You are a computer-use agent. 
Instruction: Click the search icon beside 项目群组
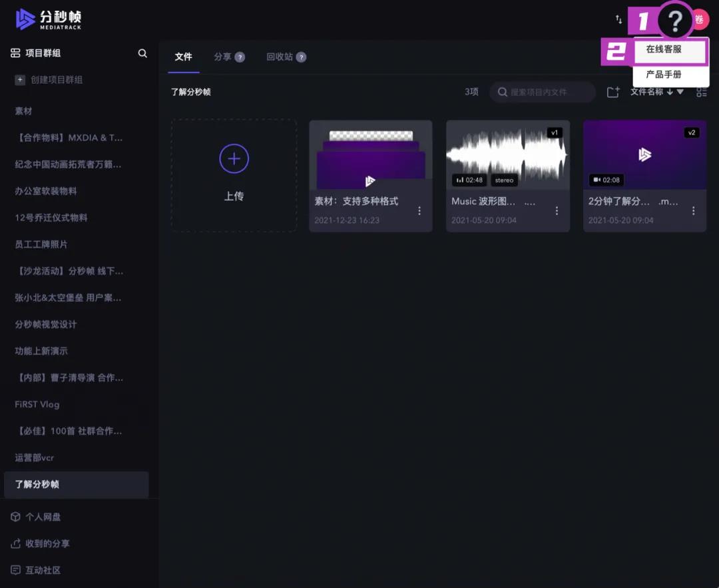pos(142,53)
